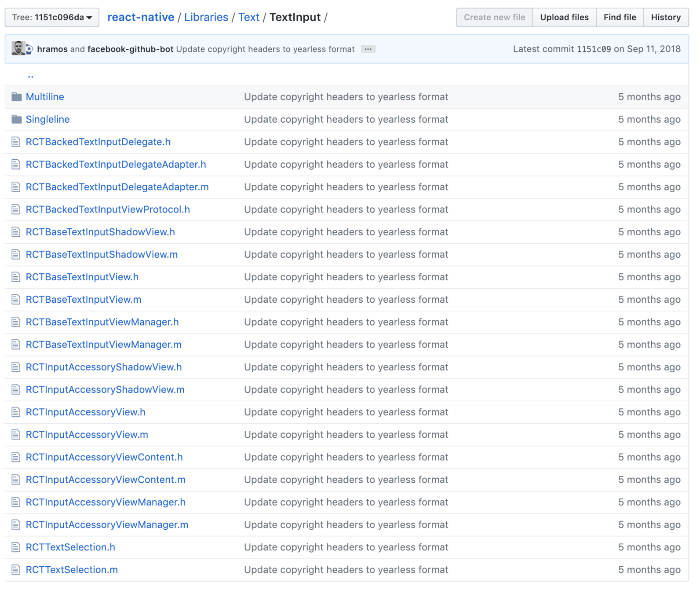The width and height of the screenshot is (700, 594).
Task: Open the commit History button
Action: pos(666,18)
